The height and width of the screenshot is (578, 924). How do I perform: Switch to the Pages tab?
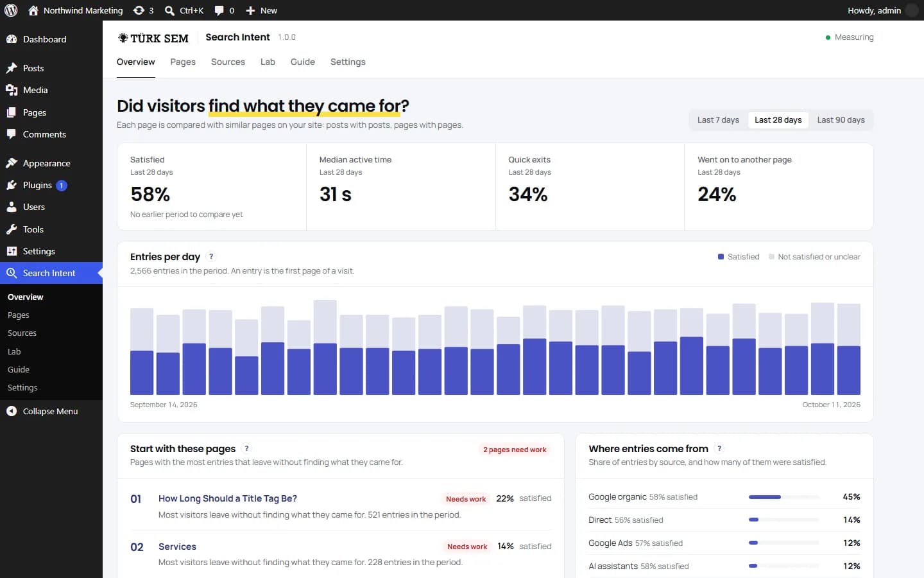[x=183, y=62]
